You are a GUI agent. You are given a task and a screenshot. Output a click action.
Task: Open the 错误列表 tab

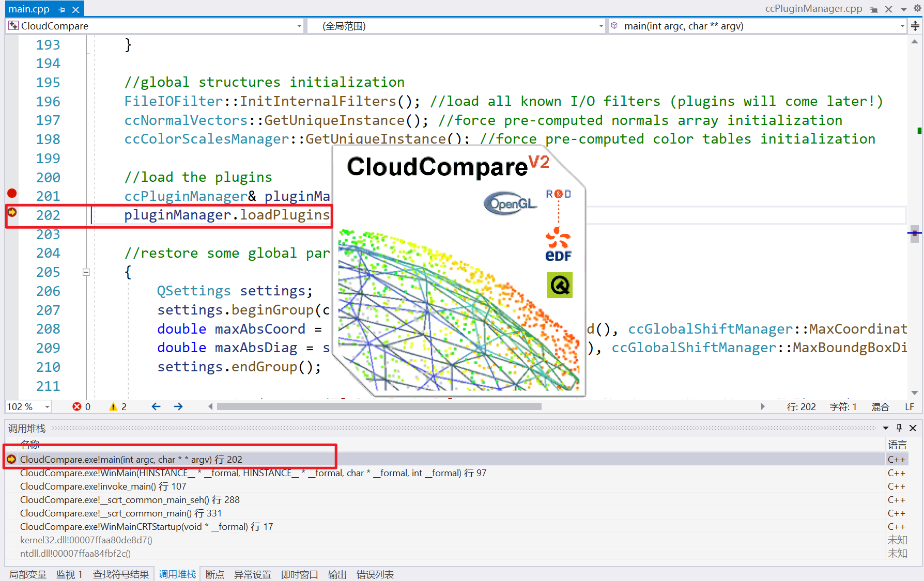coord(375,574)
